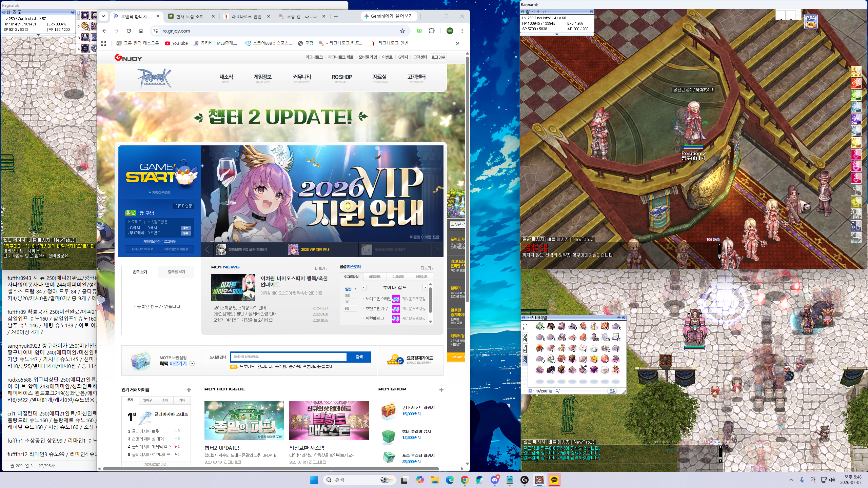Select the 장비 tab in inventory

click(x=525, y=337)
